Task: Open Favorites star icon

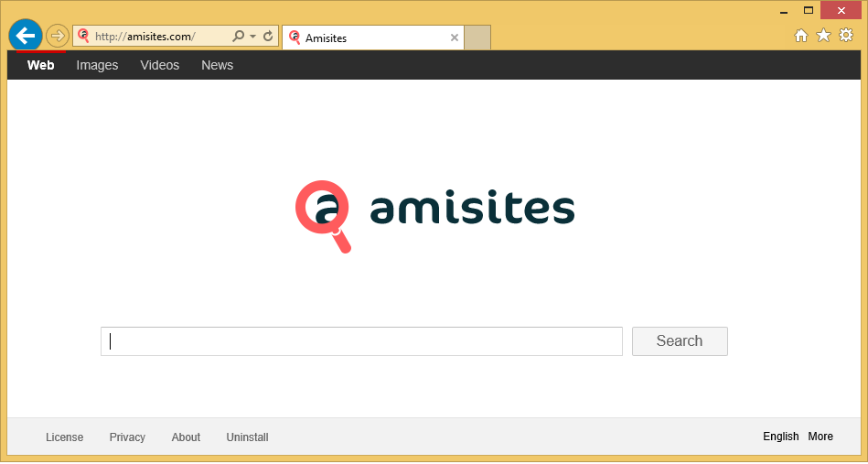Action: [824, 36]
